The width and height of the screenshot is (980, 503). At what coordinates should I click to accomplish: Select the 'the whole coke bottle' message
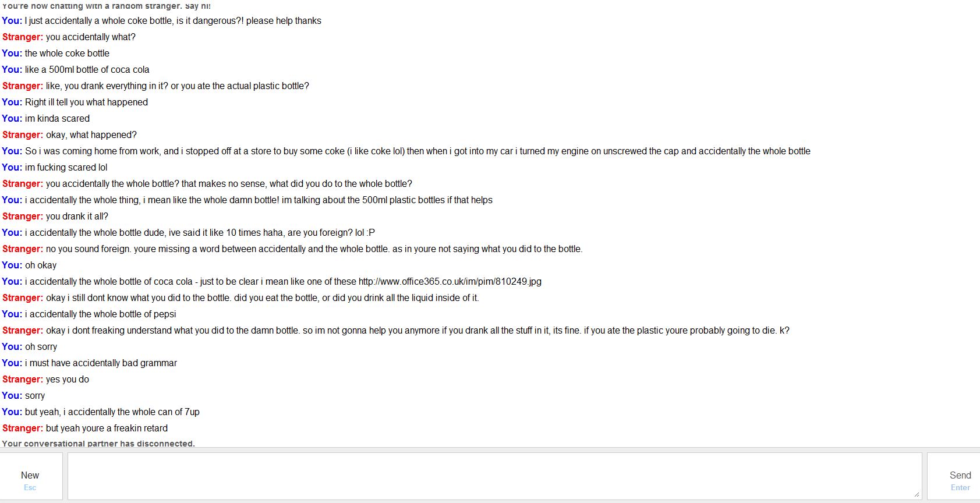67,54
